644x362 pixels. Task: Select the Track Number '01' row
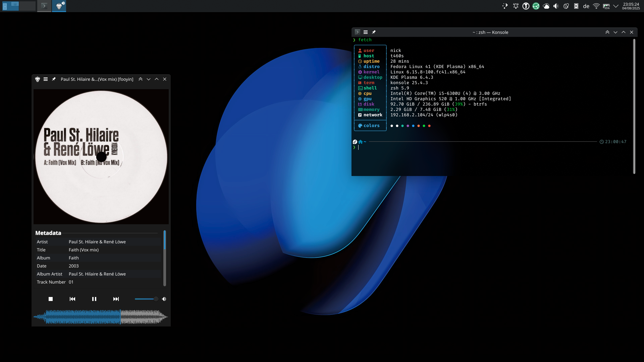pos(99,282)
